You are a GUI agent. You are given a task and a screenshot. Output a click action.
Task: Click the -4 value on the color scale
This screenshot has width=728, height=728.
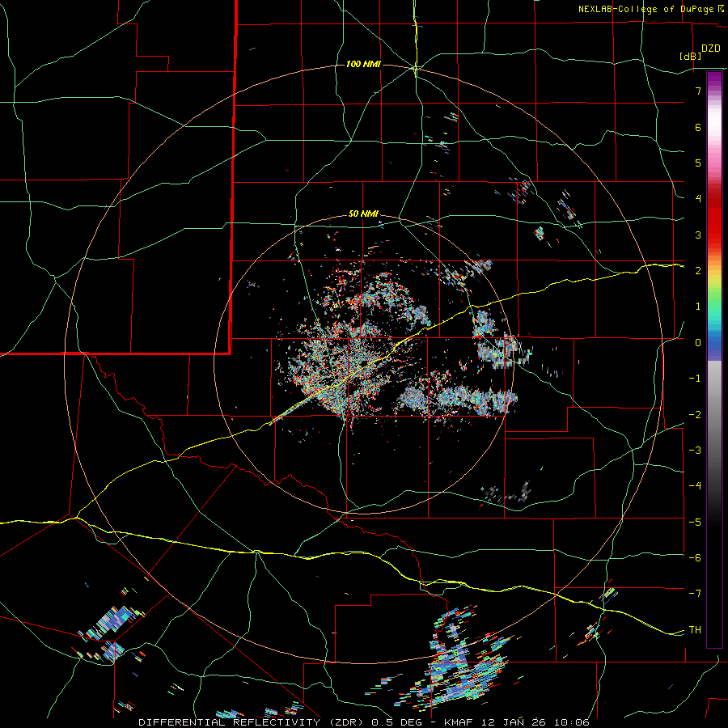[695, 486]
